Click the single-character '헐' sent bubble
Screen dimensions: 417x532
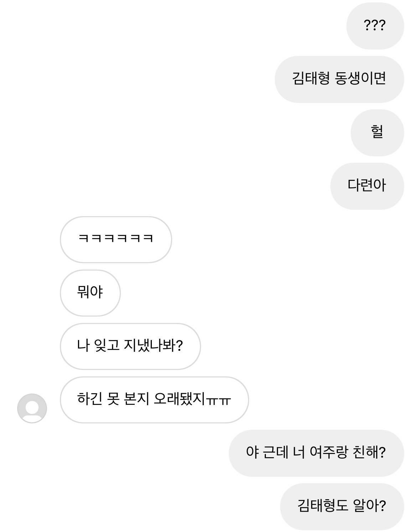click(x=377, y=132)
